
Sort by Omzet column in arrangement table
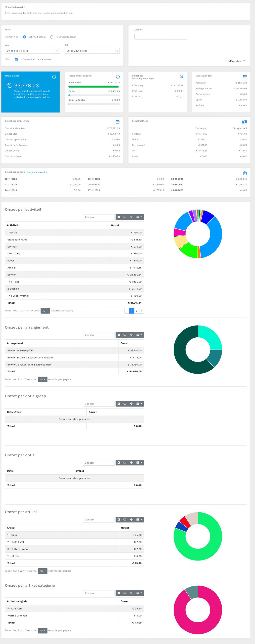125,343
